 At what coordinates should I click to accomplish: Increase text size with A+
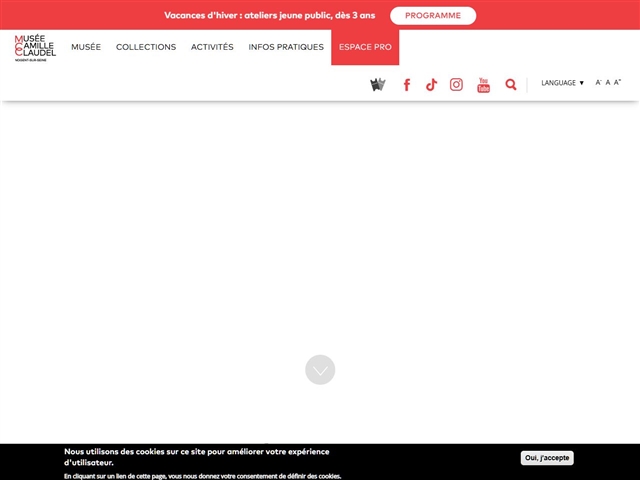tap(618, 83)
